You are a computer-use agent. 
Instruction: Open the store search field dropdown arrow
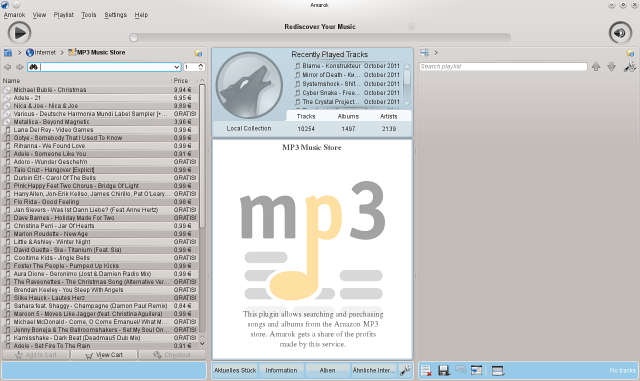click(176, 67)
